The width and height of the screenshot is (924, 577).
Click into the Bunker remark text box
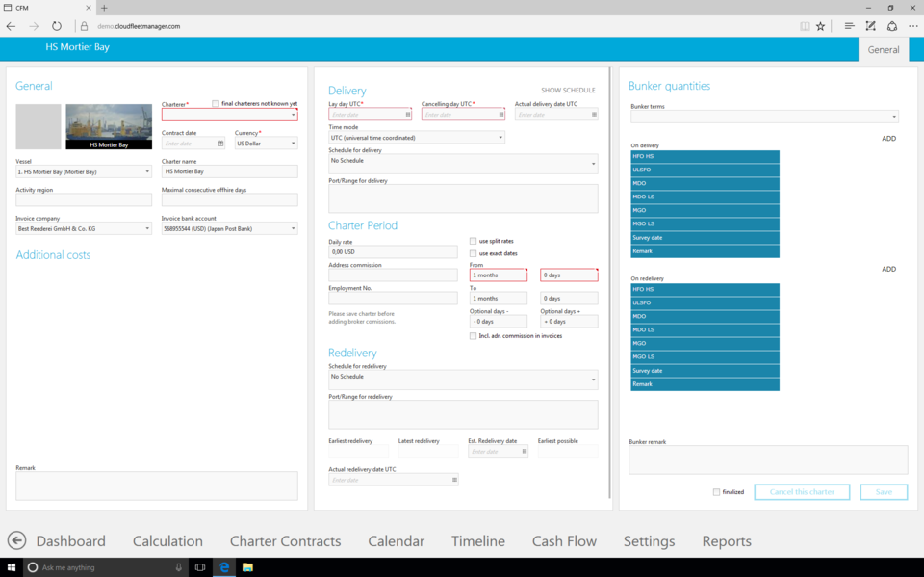767,459
